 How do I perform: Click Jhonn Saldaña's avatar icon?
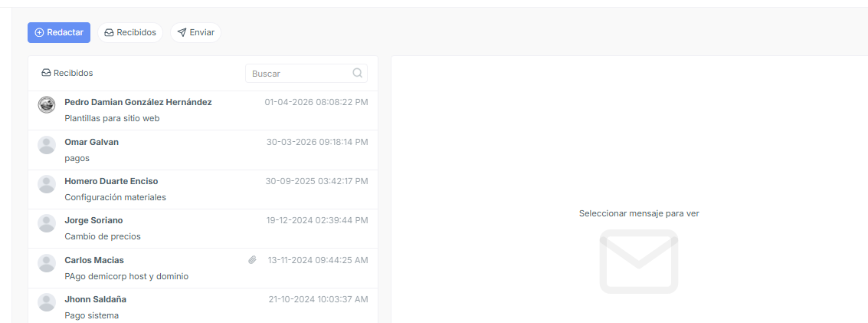click(x=47, y=302)
